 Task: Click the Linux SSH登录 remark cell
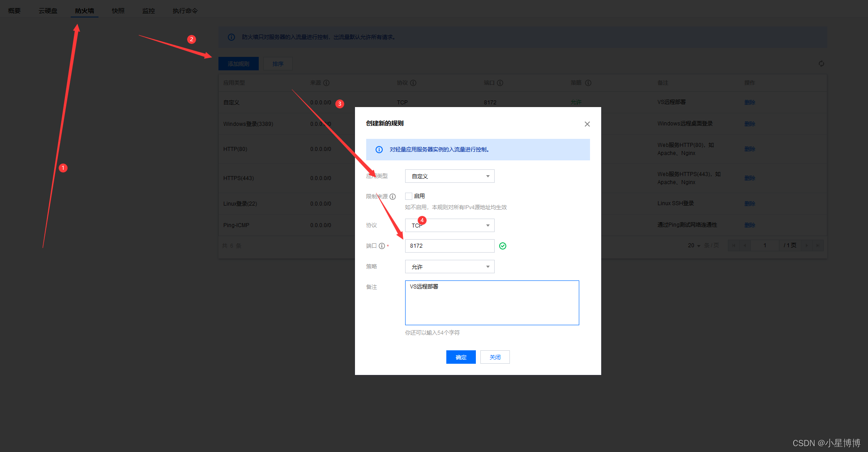click(x=676, y=203)
